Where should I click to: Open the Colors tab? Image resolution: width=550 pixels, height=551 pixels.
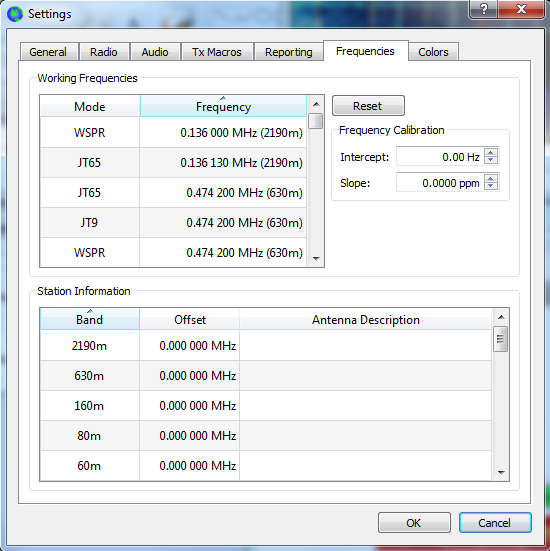pos(433,52)
